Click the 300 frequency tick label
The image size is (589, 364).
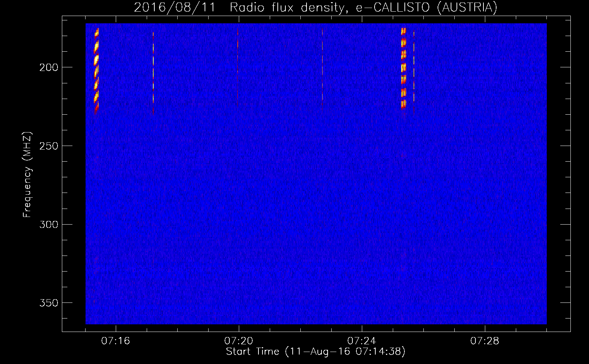[x=48, y=225]
